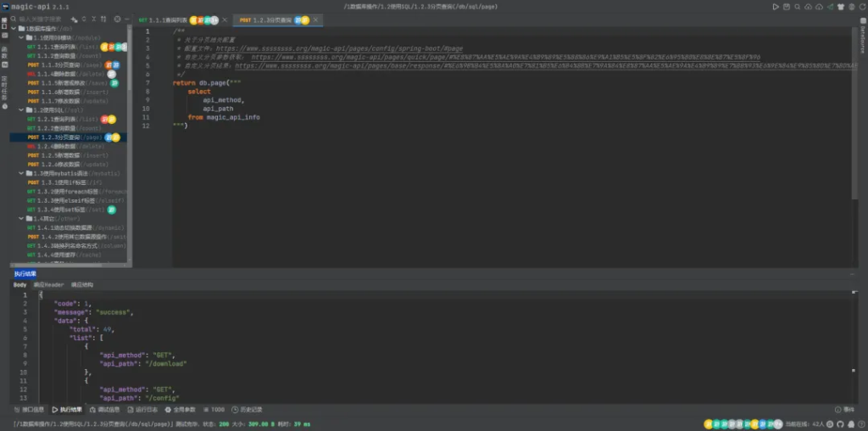Click the GitHub icon in status bar
Image resolution: width=868 pixels, height=431 pixels.
click(841, 423)
